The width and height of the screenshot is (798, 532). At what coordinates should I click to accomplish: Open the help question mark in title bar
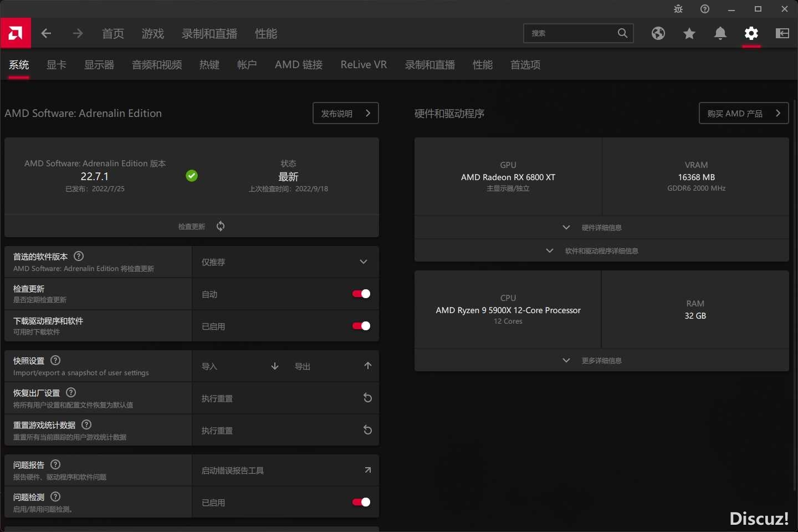[705, 9]
